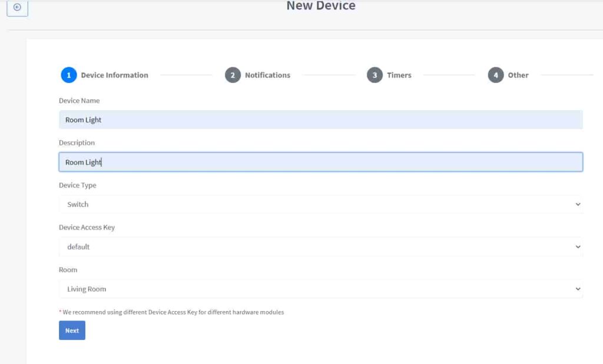Open the Room selection dropdown
The height and width of the screenshot is (364, 603).
[321, 289]
